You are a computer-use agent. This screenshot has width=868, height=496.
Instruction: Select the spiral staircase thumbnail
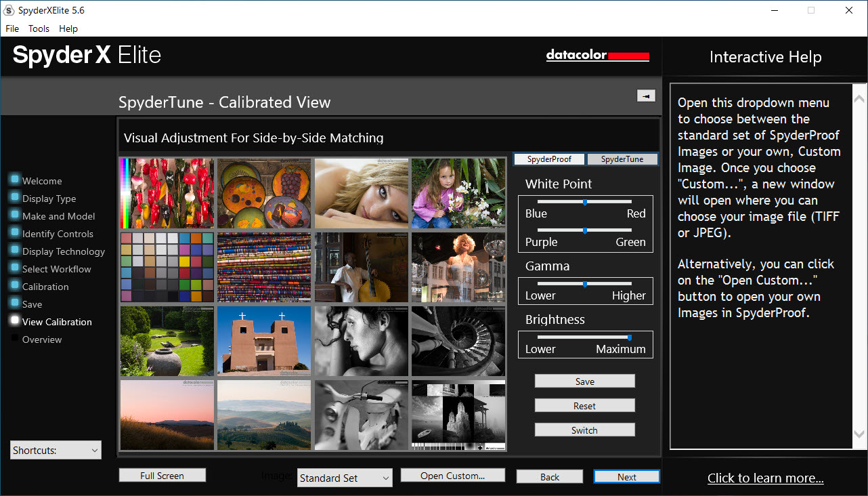[x=458, y=341]
